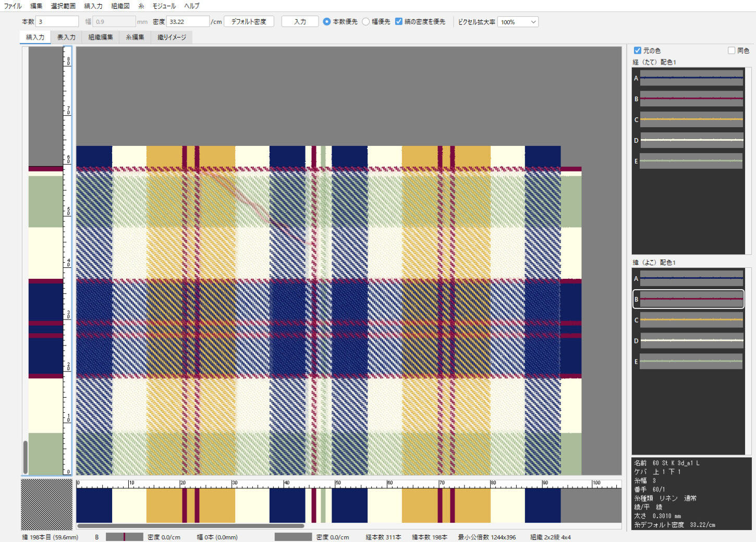Uncheck 縞の密度を優先 option
This screenshot has height=542, width=756.
[399, 22]
